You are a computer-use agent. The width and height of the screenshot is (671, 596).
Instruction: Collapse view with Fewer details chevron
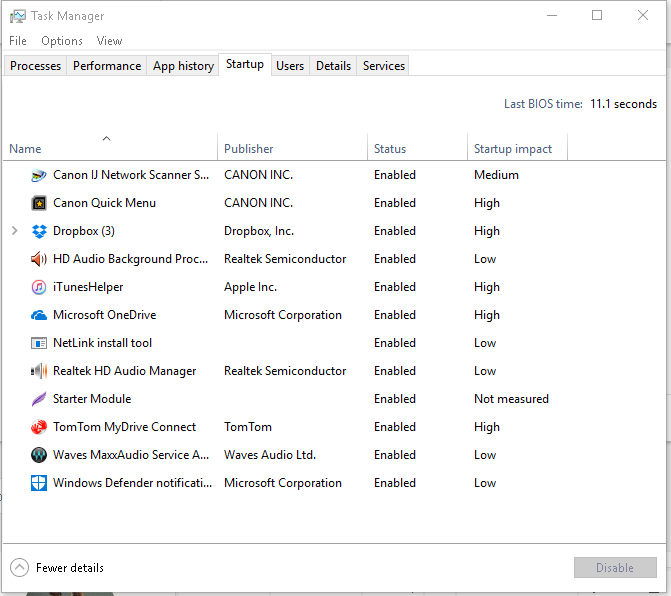coord(19,568)
